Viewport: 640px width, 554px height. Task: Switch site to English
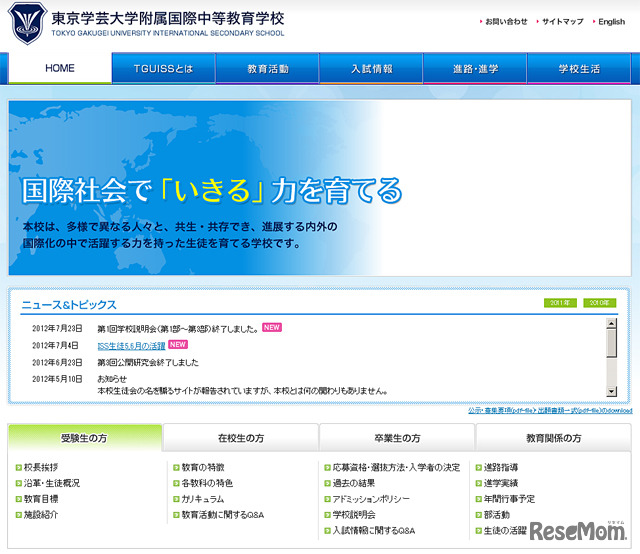coord(609,22)
